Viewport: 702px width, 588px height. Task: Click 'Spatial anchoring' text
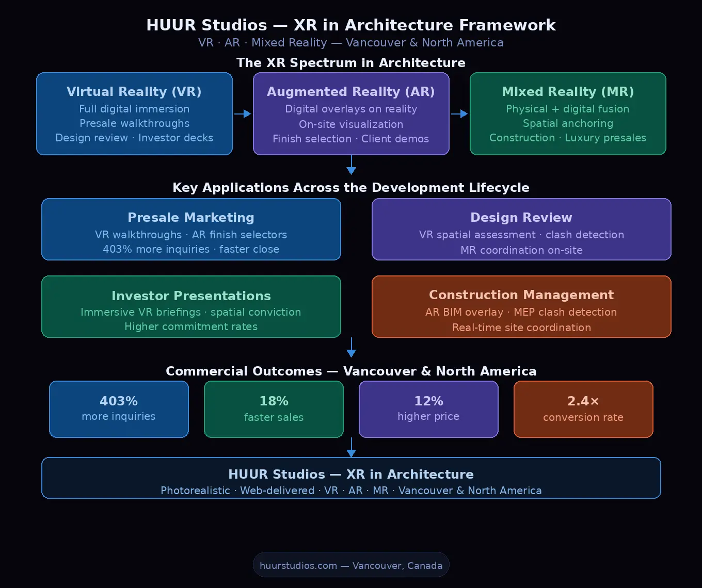568,124
